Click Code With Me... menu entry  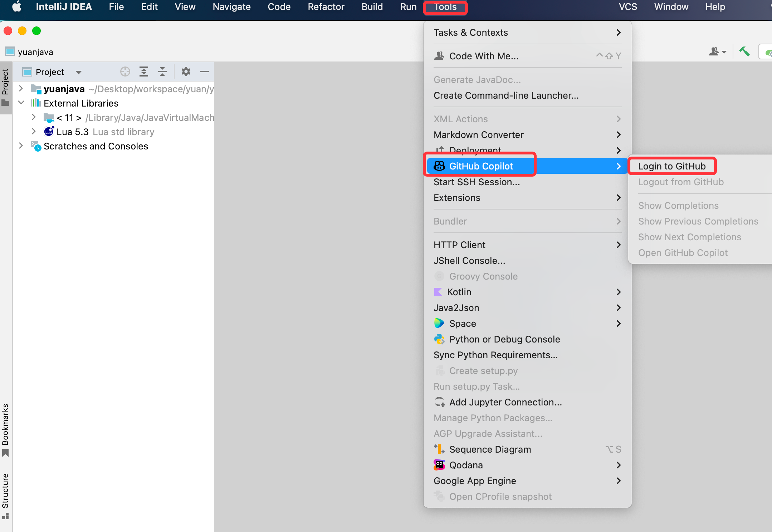pos(527,56)
